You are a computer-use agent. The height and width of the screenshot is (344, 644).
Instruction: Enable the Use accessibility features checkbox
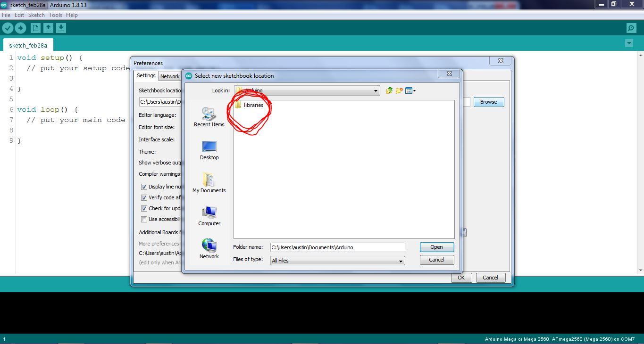click(x=144, y=219)
